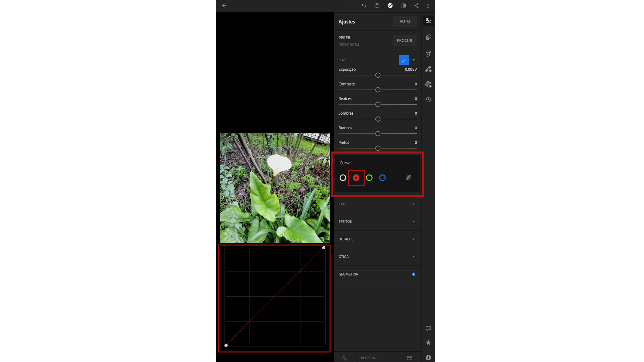This screenshot has width=644, height=362.
Task: Open the presets circles icon
Action: point(428,37)
